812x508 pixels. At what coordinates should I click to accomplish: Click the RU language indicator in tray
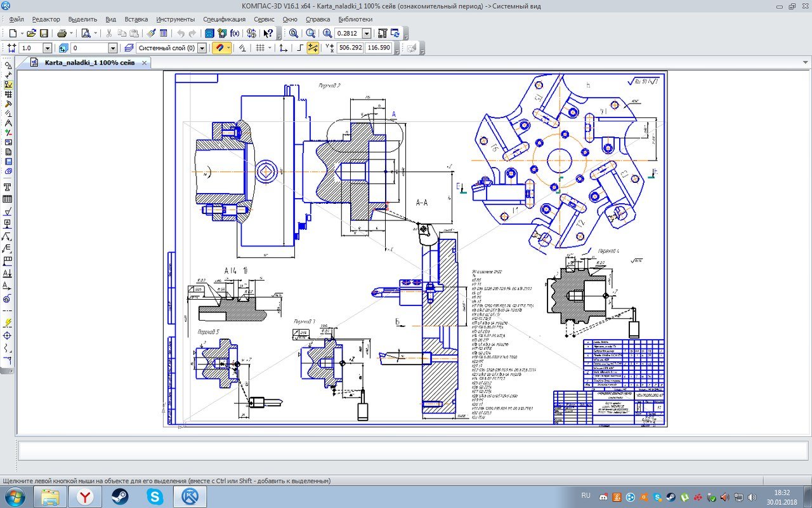tap(586, 495)
